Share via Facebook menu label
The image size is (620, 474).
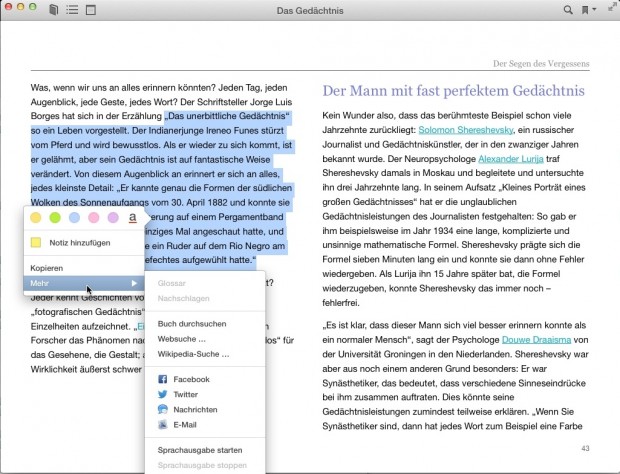pos(191,379)
